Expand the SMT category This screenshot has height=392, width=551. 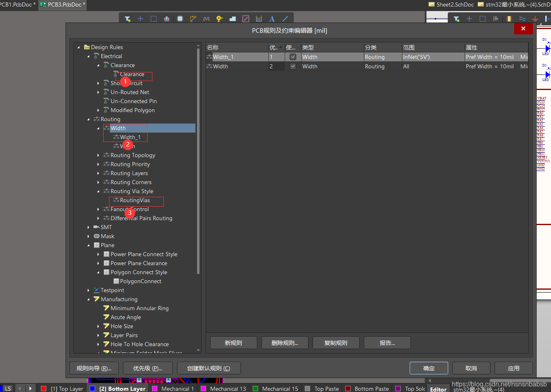pyautogui.click(x=88, y=227)
